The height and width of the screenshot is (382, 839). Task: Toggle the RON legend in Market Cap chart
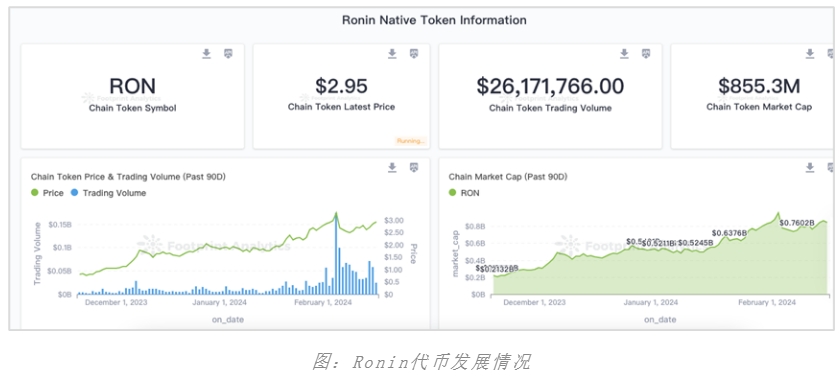pos(464,193)
